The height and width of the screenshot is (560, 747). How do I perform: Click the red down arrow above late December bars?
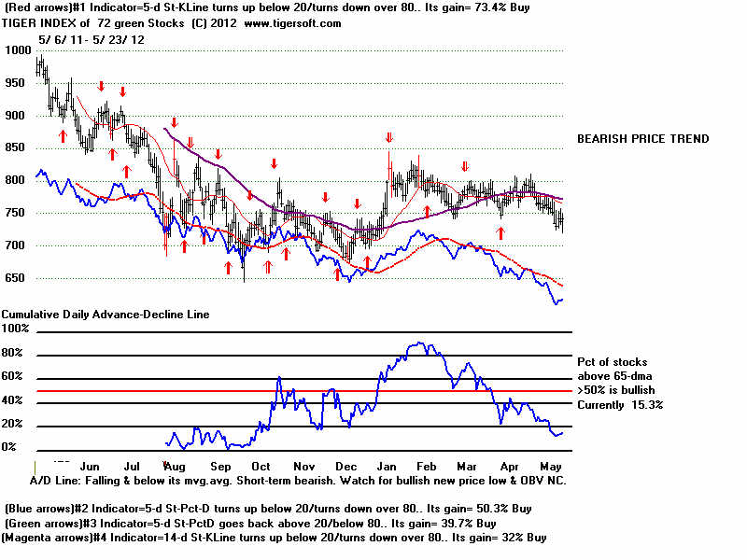(356, 203)
